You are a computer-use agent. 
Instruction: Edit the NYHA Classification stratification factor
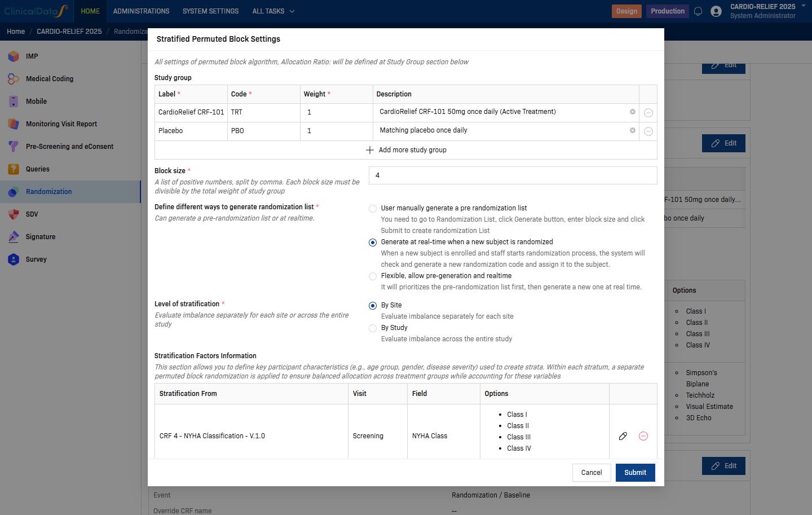coord(623,436)
